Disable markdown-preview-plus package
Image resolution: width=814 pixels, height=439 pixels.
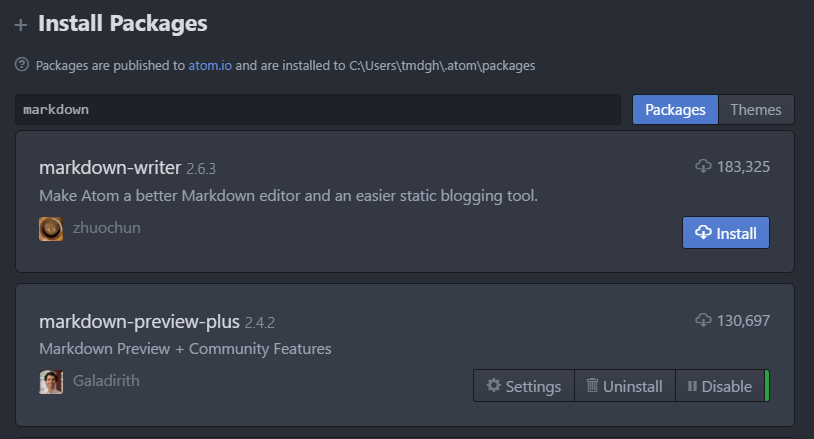click(x=720, y=386)
